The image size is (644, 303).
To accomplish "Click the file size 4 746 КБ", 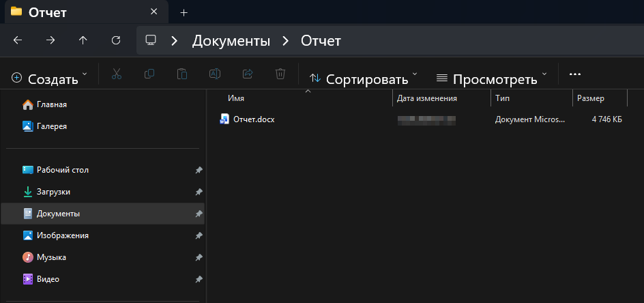I will [x=606, y=119].
